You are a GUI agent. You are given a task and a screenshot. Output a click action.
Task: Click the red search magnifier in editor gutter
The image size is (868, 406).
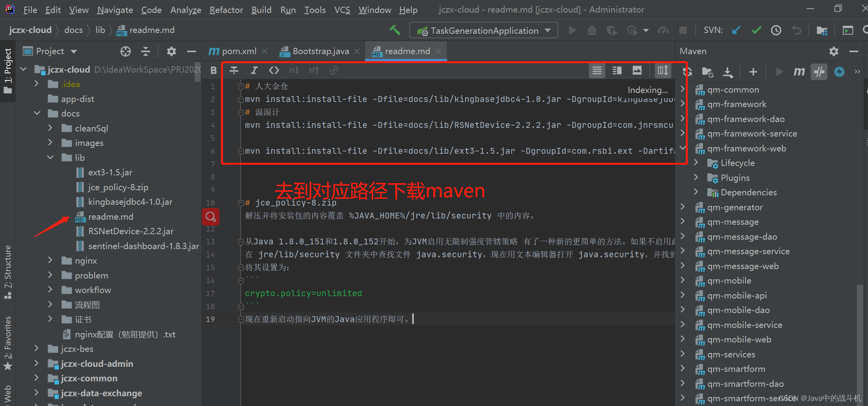(211, 217)
